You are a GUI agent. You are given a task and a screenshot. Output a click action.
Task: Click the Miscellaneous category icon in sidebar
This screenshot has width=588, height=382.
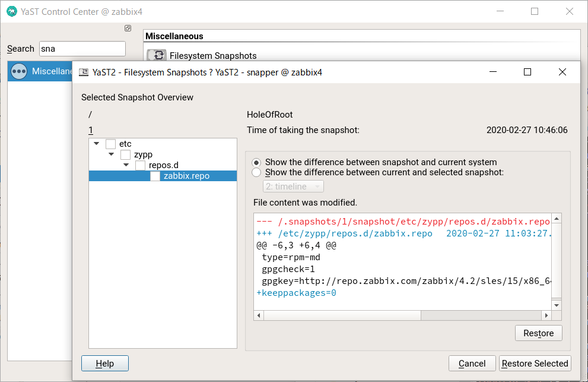tap(19, 71)
